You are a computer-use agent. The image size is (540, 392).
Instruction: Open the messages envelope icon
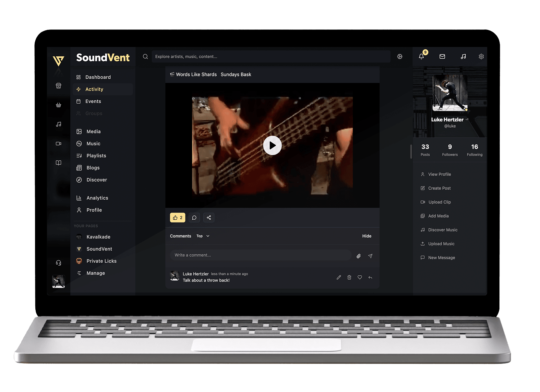click(x=442, y=56)
